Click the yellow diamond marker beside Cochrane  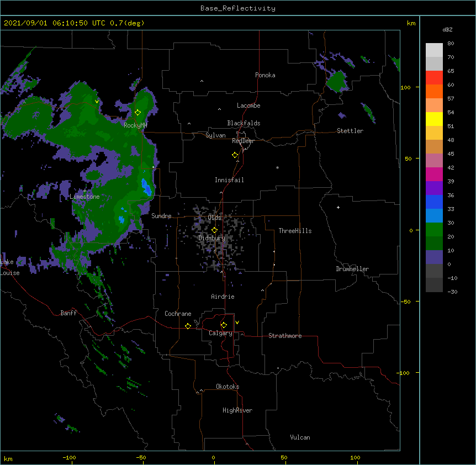[188, 326]
